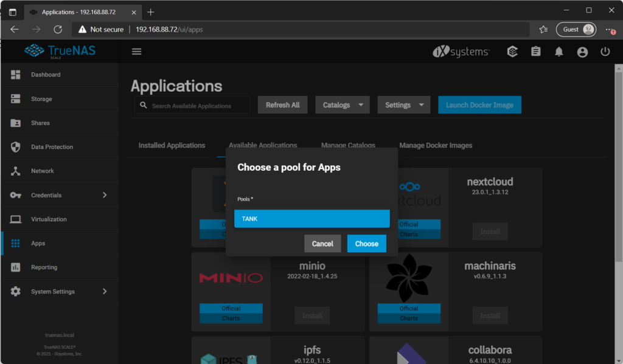This screenshot has height=364, width=623.
Task: Click the browser address bar URL
Action: tap(169, 29)
